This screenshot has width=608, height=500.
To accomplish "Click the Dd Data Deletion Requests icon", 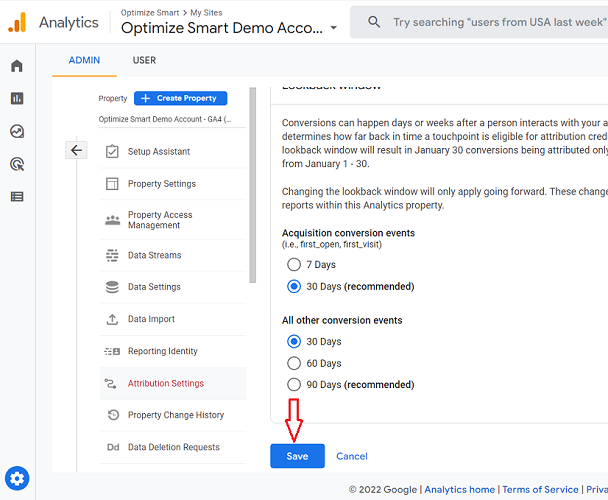I will point(113,447).
